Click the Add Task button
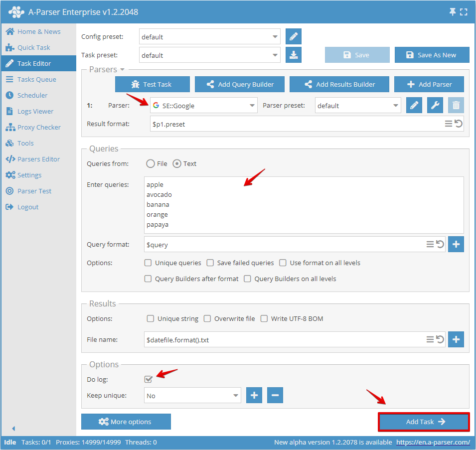 click(x=423, y=421)
